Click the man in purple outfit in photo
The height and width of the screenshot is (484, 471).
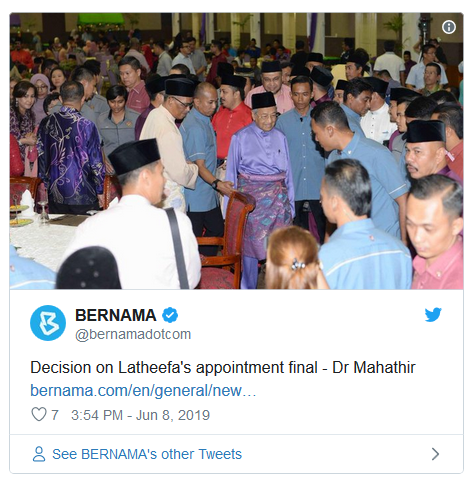262,187
